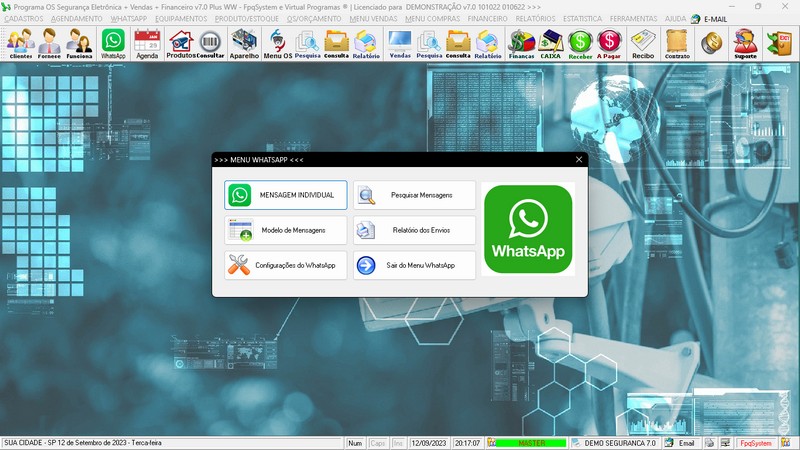800x450 pixels.
Task: Close the MENU WHATSAPP dialog
Action: pyautogui.click(x=579, y=160)
